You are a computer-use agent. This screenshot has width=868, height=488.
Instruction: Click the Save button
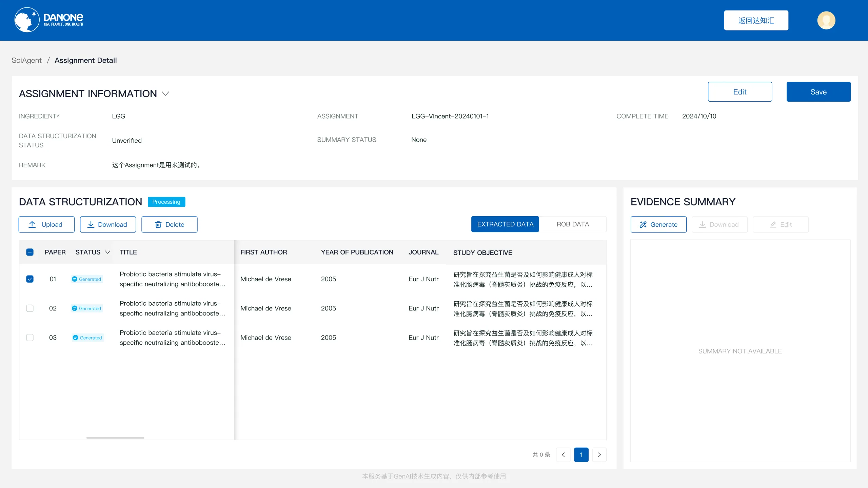click(x=818, y=91)
